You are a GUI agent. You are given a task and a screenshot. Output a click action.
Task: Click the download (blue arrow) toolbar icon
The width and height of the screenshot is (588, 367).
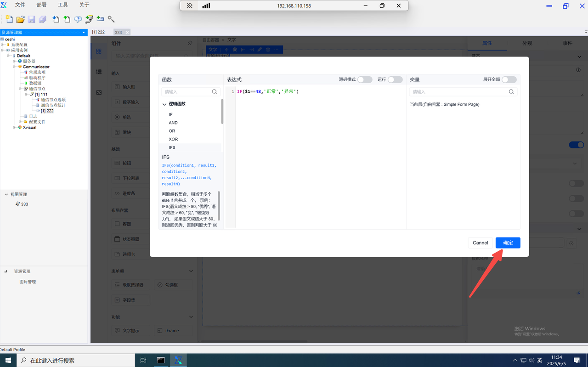click(56, 19)
